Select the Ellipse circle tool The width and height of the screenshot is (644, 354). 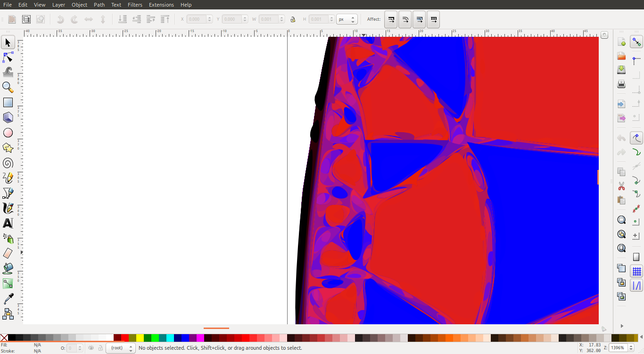tap(8, 133)
